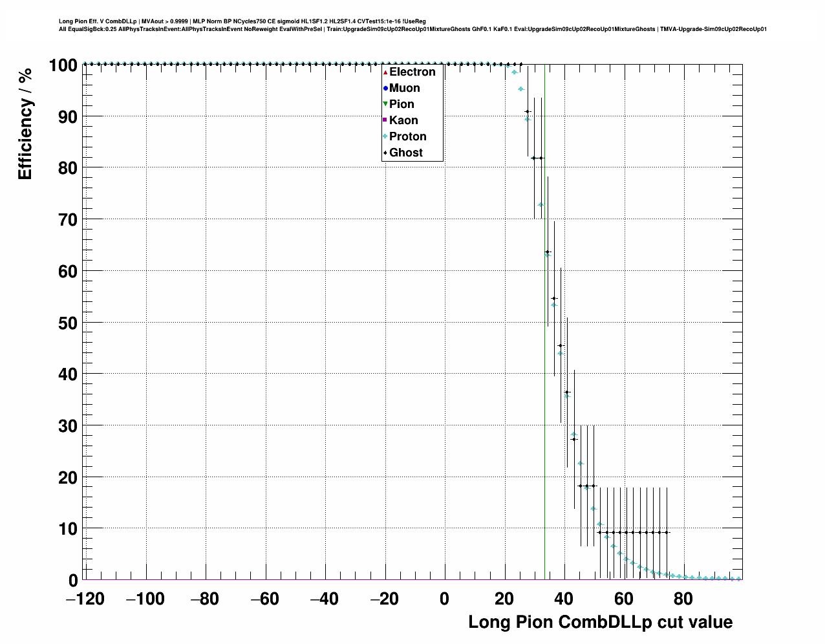
Task: Click the green Pion triangle marker in legend
Action: tap(385, 105)
